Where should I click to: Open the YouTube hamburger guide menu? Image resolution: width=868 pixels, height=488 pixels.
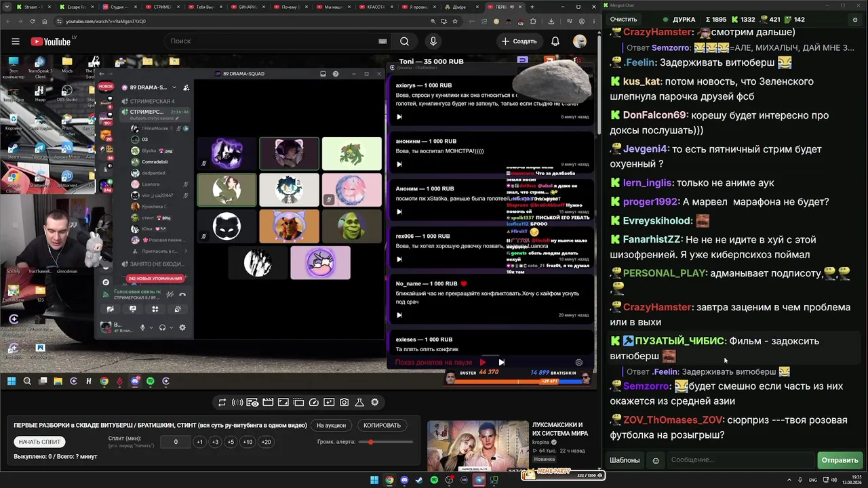click(x=15, y=41)
